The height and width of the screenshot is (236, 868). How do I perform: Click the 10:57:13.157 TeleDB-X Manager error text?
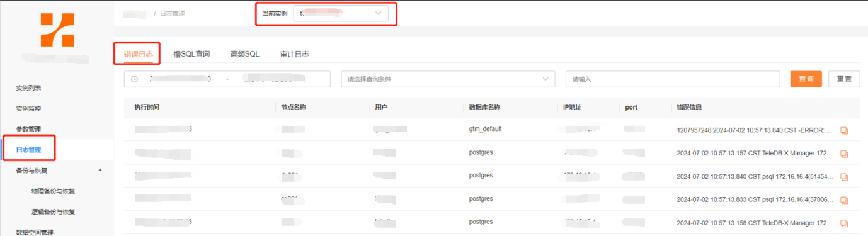[x=755, y=154]
